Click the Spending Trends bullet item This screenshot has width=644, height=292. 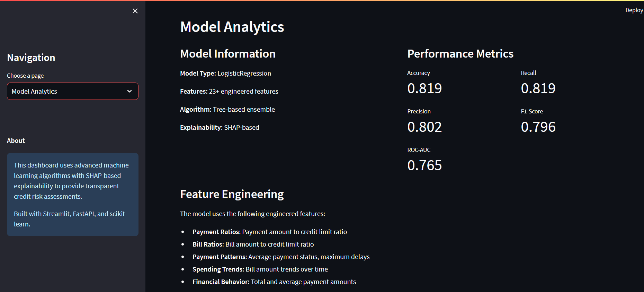[x=260, y=269]
